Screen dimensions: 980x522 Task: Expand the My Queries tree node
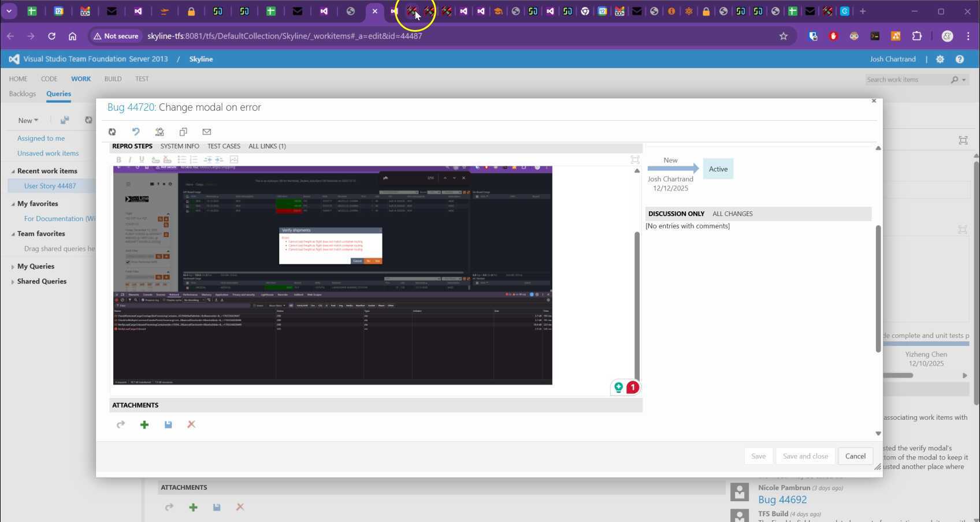pos(13,267)
